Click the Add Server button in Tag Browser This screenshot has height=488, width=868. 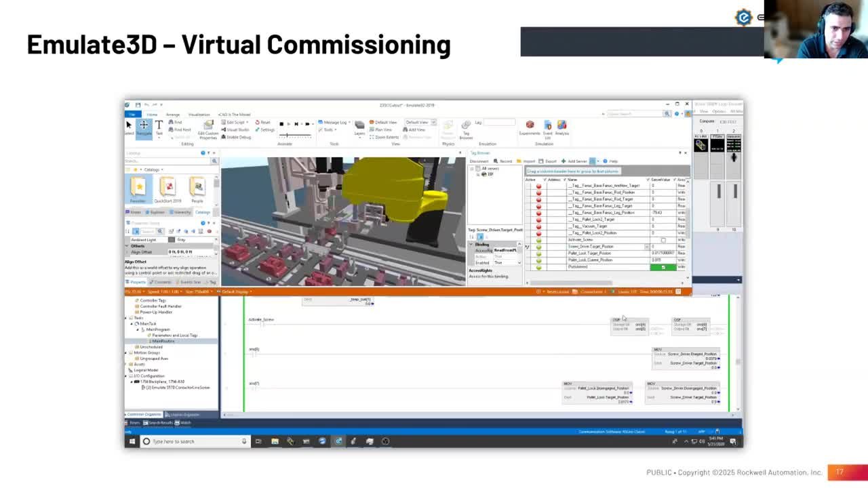576,161
